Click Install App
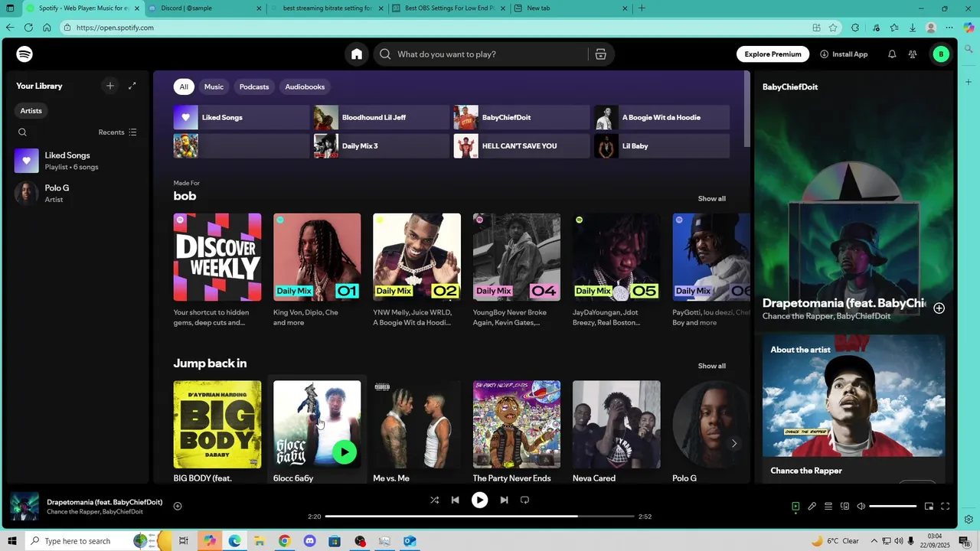980x551 pixels. (844, 54)
